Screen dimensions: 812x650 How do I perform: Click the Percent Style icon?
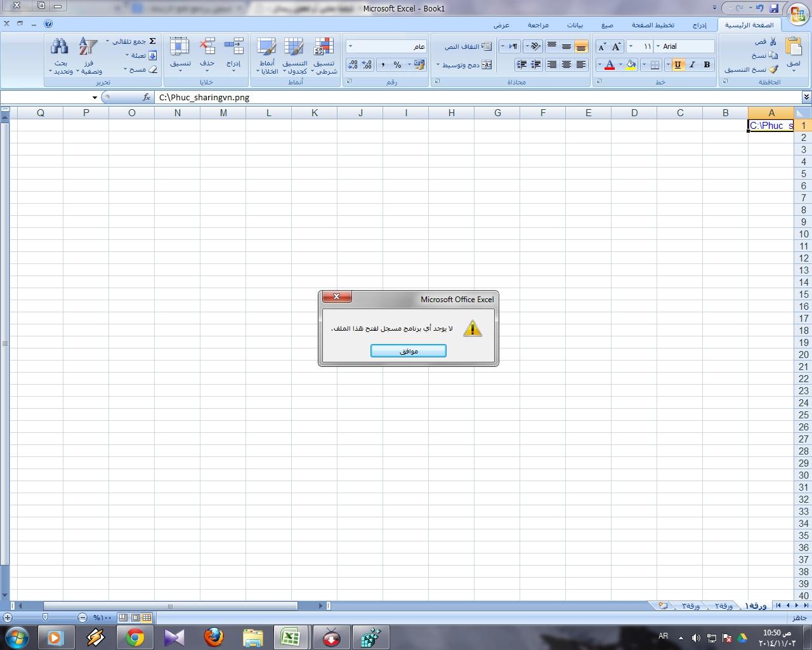click(397, 65)
